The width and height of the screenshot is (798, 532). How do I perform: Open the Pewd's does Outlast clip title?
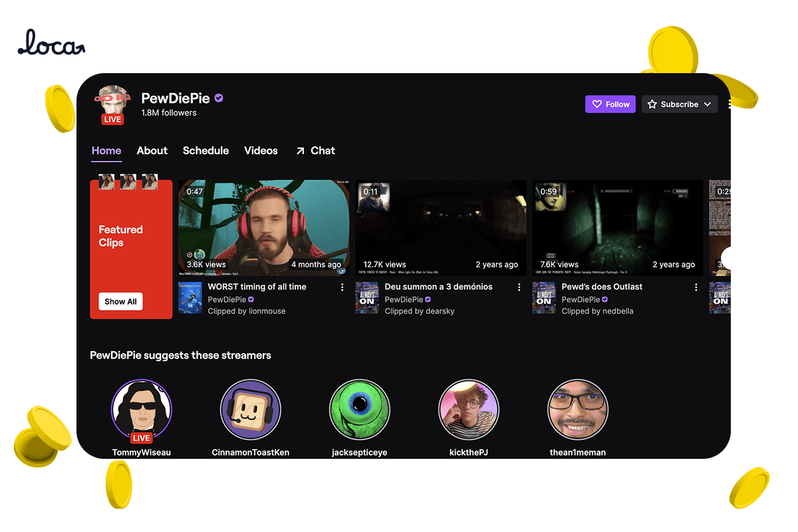(x=602, y=287)
